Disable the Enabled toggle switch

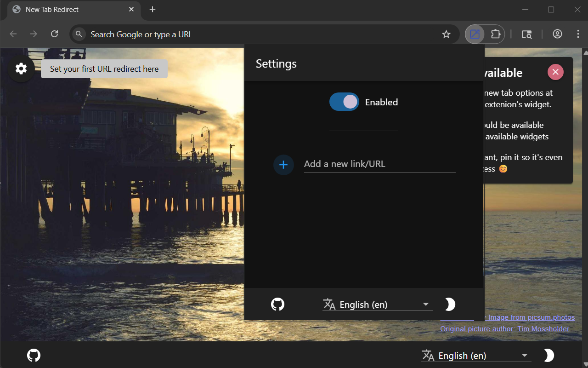tap(344, 102)
